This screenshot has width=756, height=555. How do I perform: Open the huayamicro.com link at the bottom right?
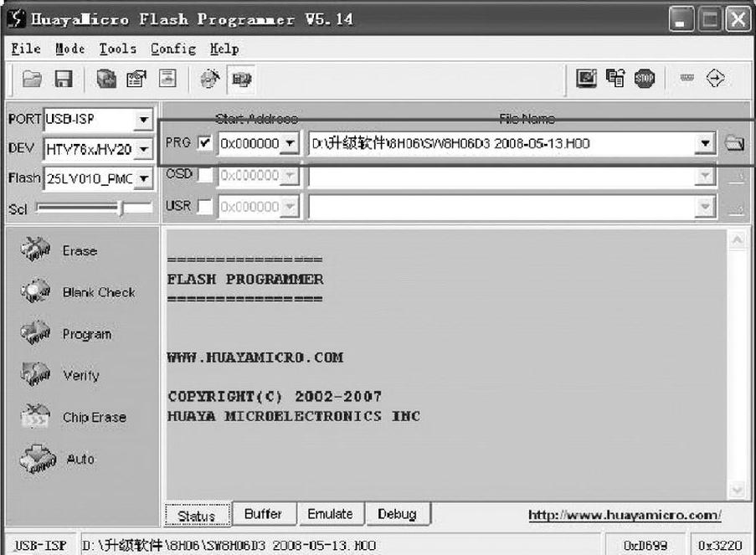[625, 515]
